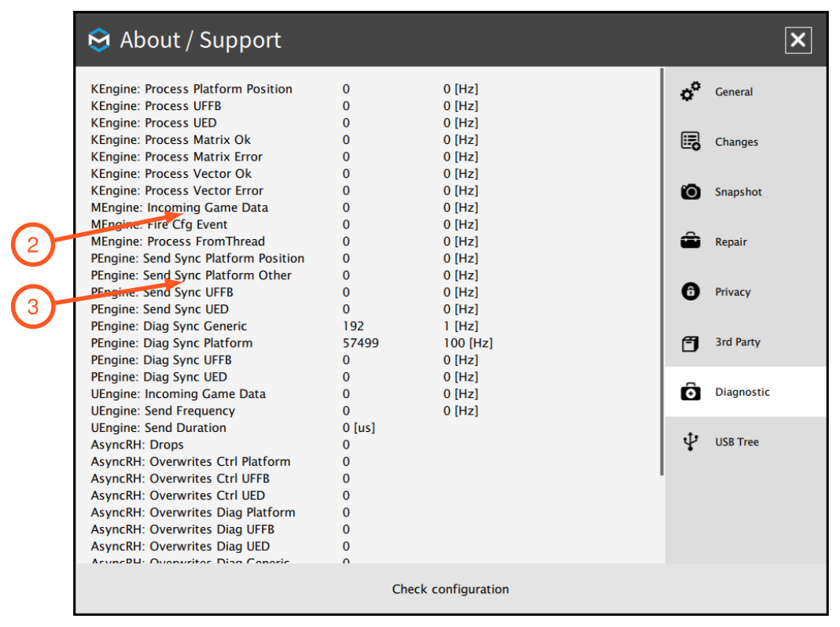Open the Snapshot tab
Image resolution: width=840 pixels, height=627 pixels.
click(x=745, y=191)
